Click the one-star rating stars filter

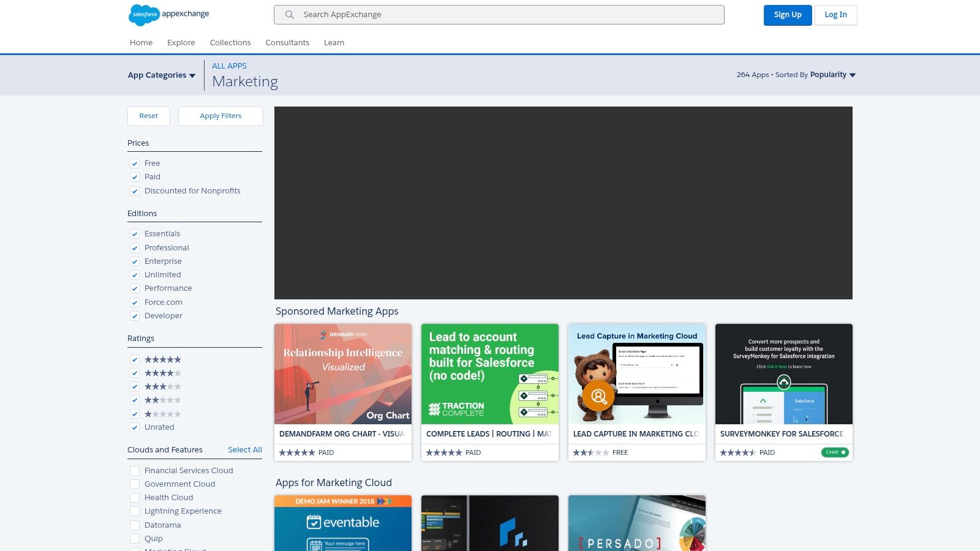(x=162, y=414)
